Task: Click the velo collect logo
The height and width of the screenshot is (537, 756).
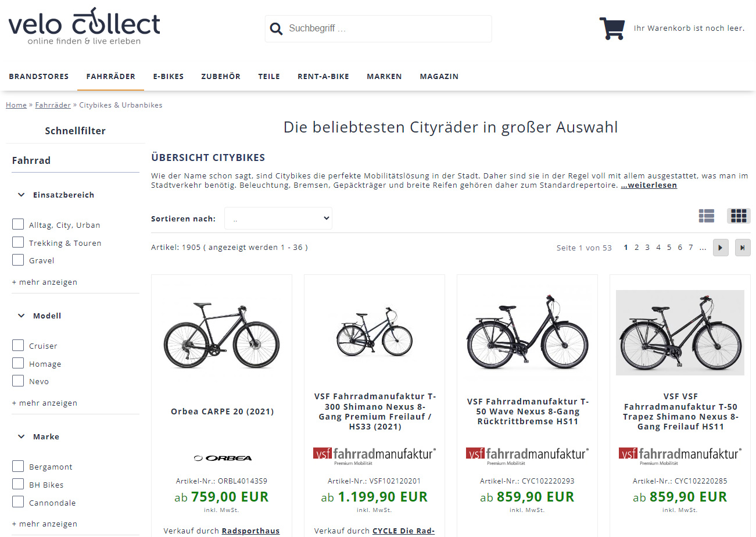Action: [x=84, y=26]
